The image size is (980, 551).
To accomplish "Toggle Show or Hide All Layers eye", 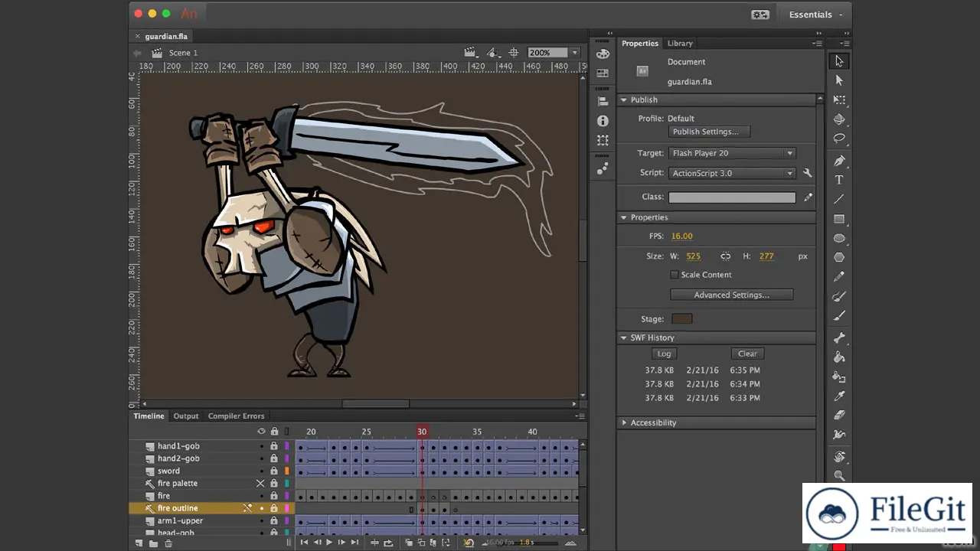I will click(261, 432).
